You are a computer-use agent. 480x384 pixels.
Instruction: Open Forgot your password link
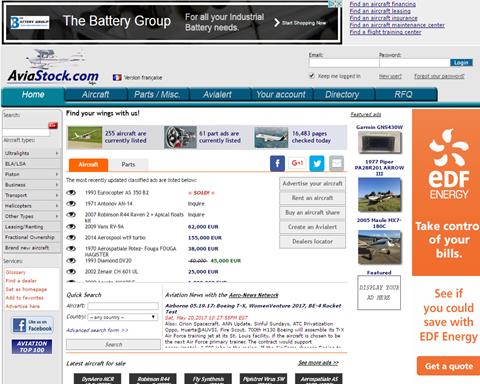tap(439, 76)
